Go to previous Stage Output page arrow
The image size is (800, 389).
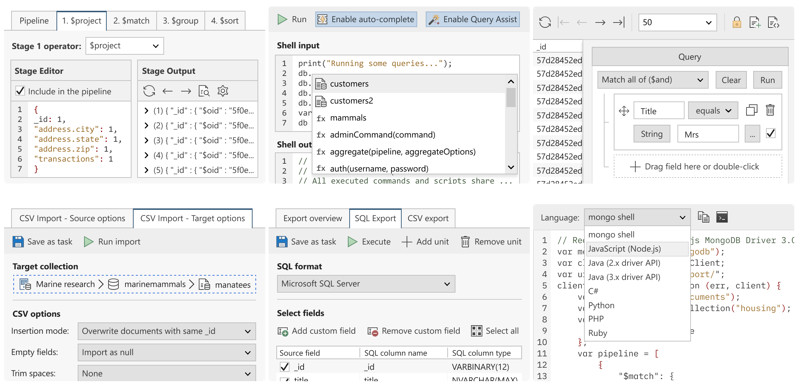167,91
